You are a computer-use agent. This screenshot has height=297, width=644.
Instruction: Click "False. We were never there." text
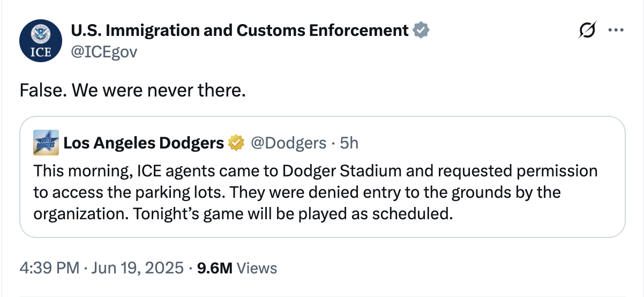coord(133,91)
